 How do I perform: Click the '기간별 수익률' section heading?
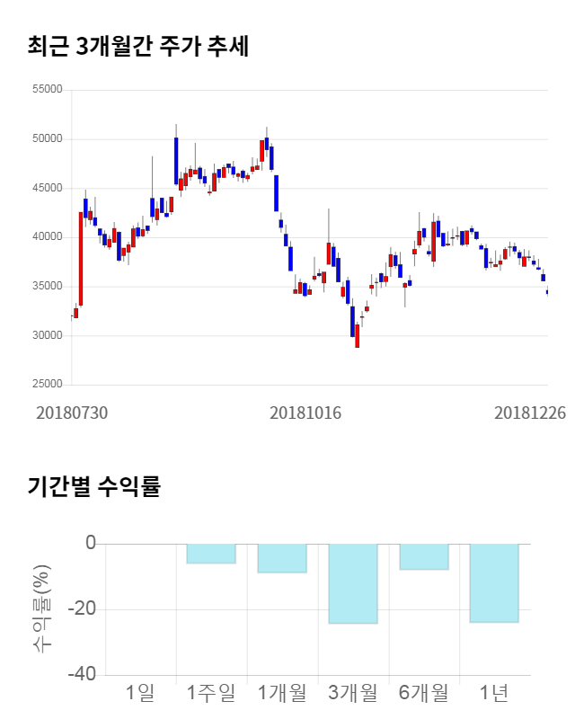point(93,487)
